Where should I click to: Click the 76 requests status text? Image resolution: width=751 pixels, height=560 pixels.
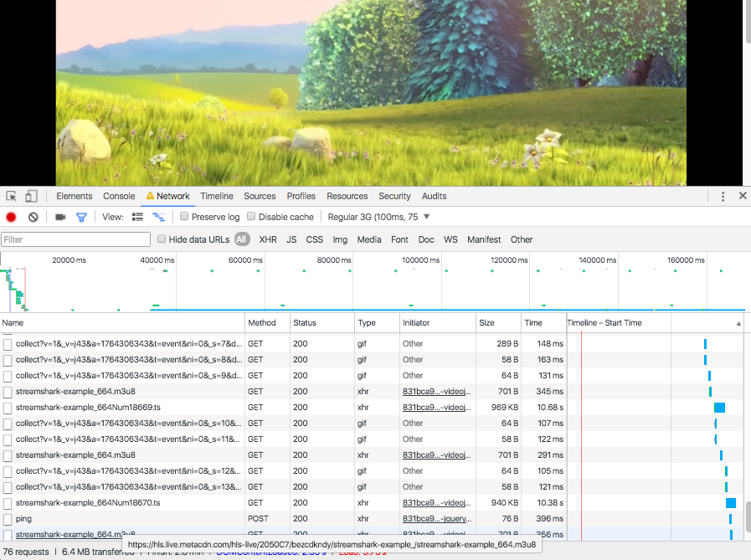(26, 552)
